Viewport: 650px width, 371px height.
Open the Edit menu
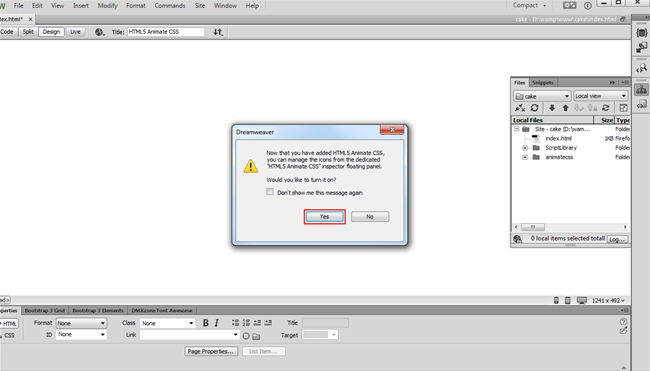[x=37, y=5]
